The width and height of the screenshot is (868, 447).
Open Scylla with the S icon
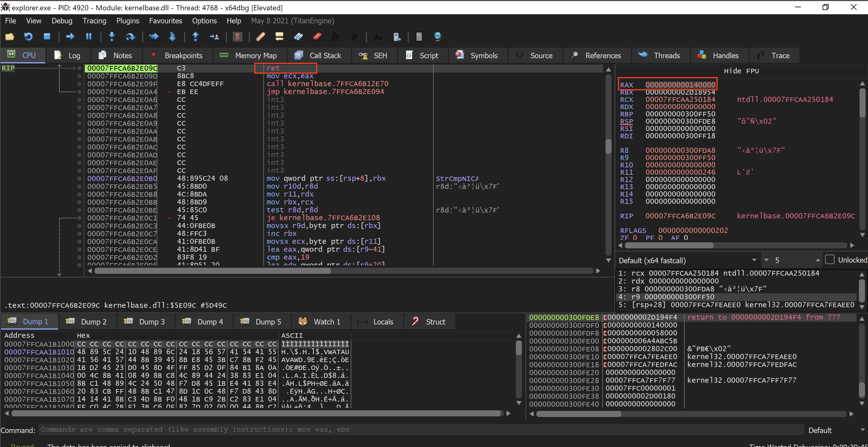click(x=238, y=37)
